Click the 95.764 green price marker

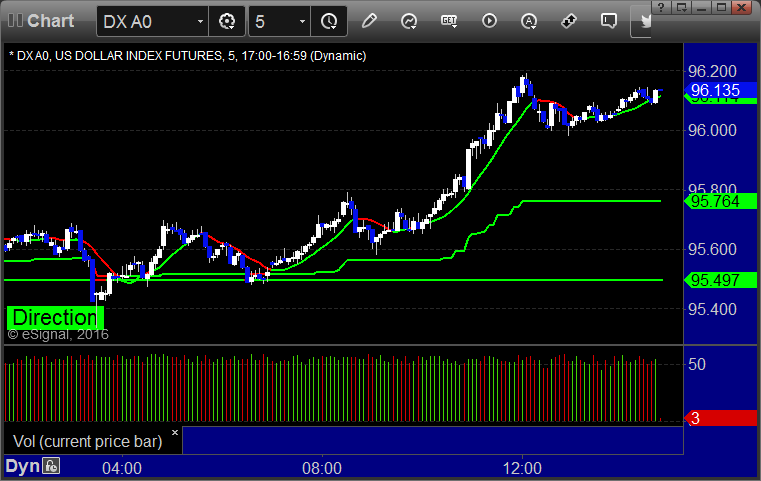pos(720,201)
